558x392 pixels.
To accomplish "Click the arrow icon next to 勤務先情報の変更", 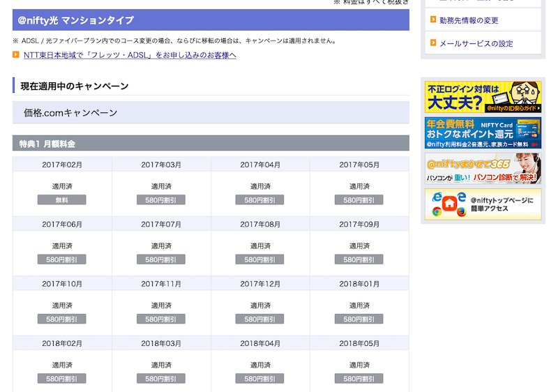I will point(433,20).
